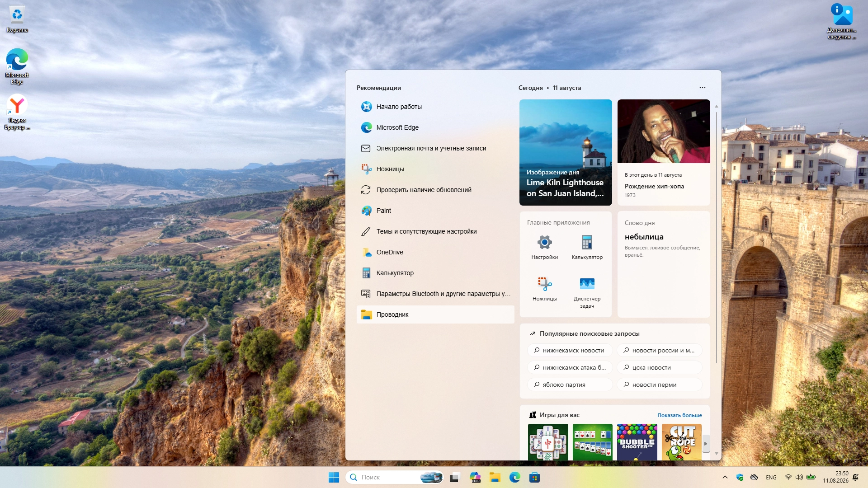Search 'новости перми' suggestion
The width and height of the screenshot is (868, 488).
(659, 385)
